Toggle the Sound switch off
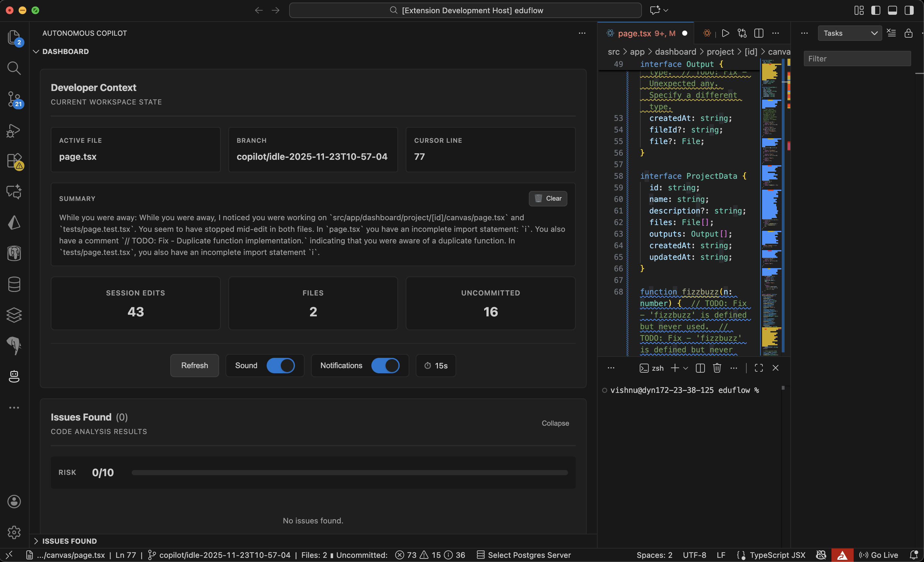 pos(280,366)
